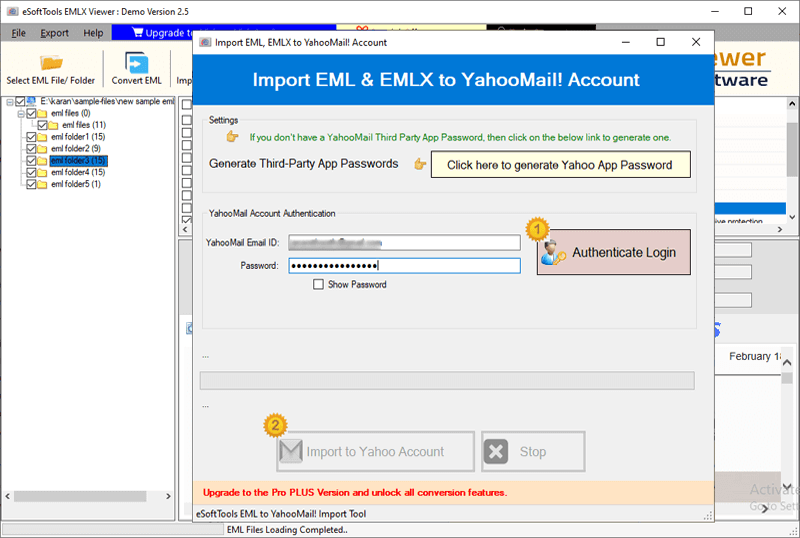Collapse the root E:\karan tree node
Viewport: 800px width, 538px height.
click(10, 102)
